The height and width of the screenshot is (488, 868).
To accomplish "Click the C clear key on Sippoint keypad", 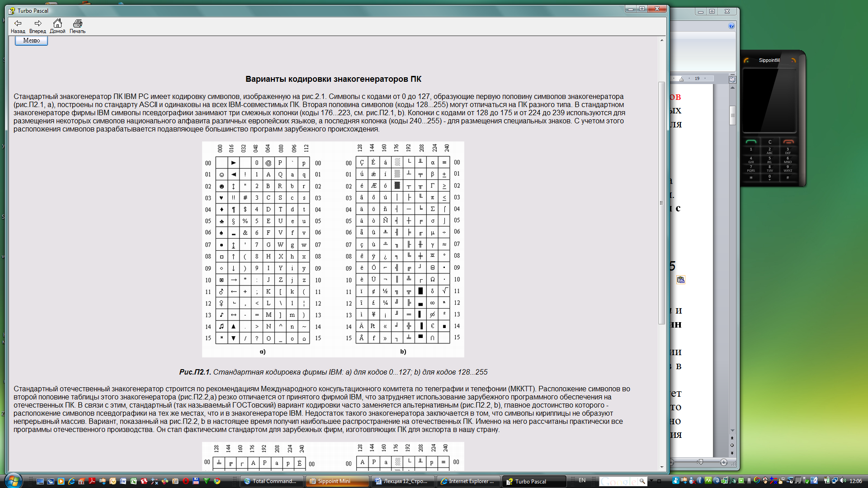I will 770,142.
